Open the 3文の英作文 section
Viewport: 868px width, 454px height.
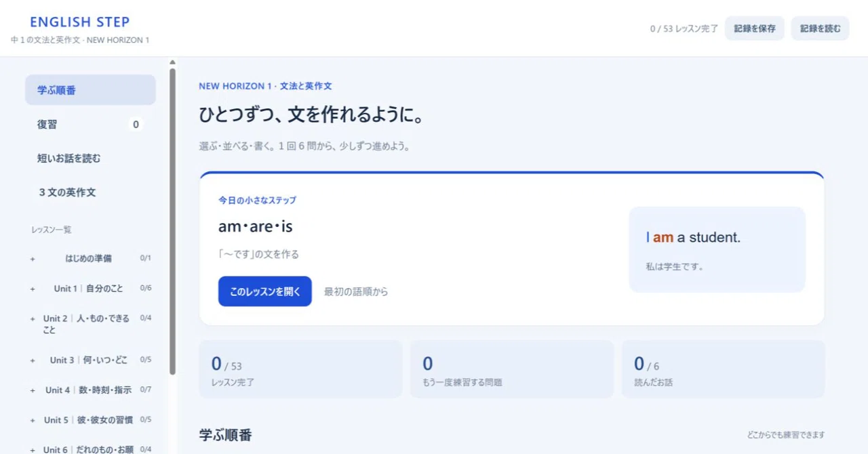point(90,192)
